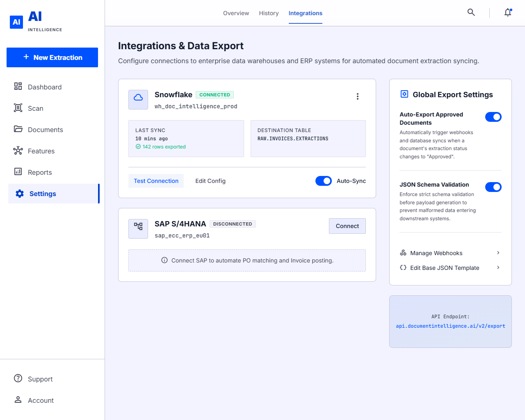Image resolution: width=525 pixels, height=420 pixels.
Task: Click the Documents folder icon
Action: (x=18, y=129)
